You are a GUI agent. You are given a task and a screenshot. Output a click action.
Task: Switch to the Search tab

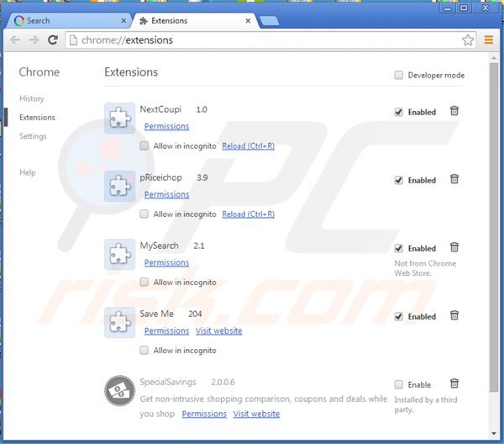[x=69, y=21]
